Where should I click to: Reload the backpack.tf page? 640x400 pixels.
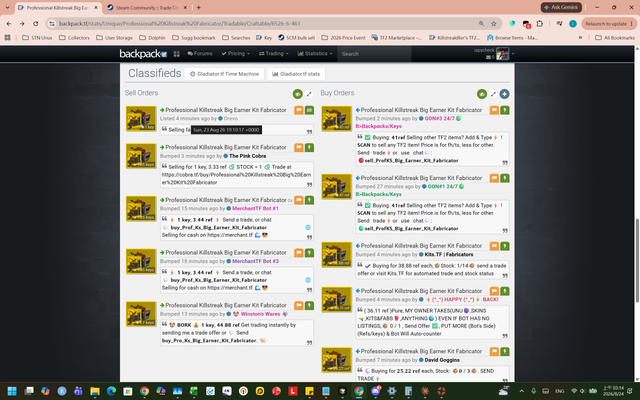point(36,24)
